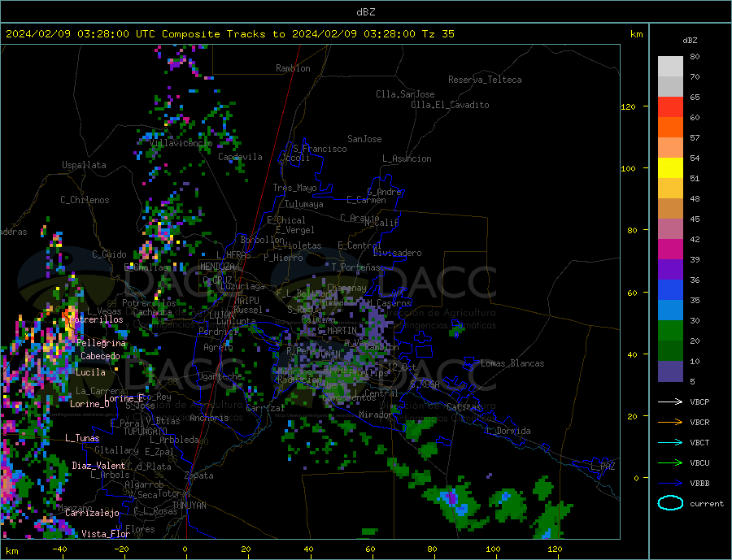
Task: Click the 'Reserva_Telteca' place label
Action: coord(485,80)
